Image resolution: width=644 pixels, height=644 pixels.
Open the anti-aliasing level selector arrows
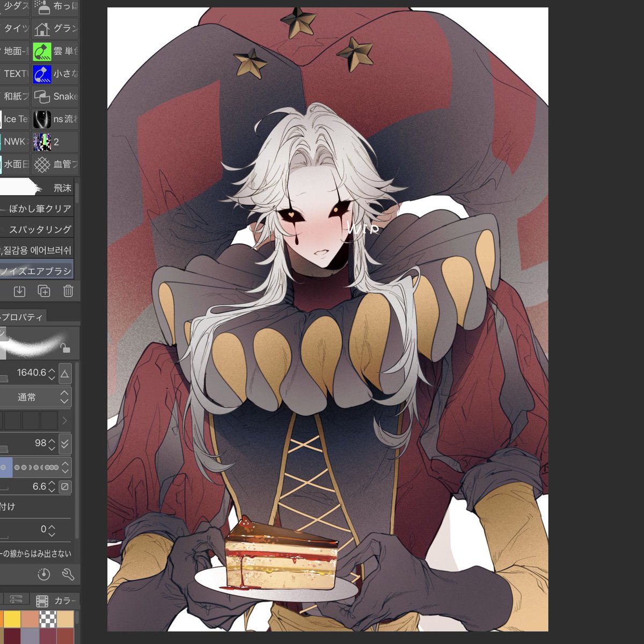pyautogui.click(x=65, y=467)
